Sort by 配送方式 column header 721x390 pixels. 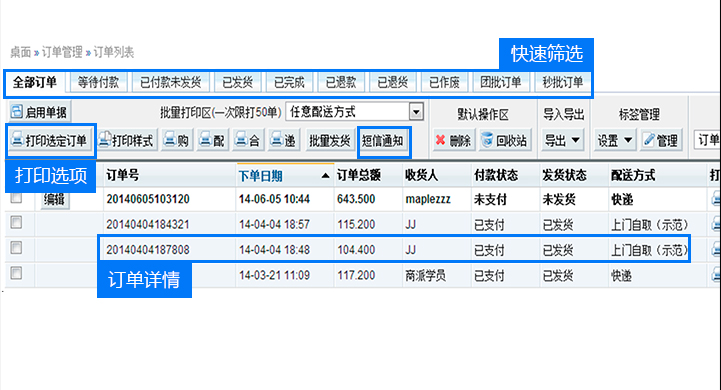[x=633, y=175]
